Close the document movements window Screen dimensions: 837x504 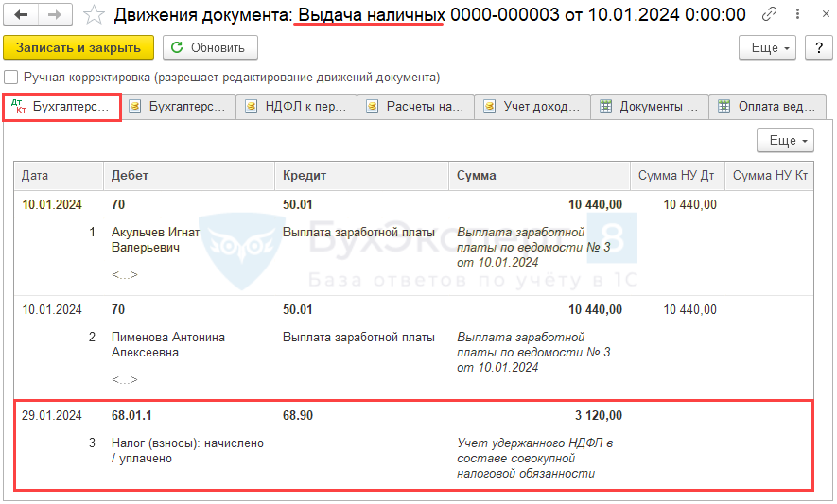pyautogui.click(x=826, y=14)
